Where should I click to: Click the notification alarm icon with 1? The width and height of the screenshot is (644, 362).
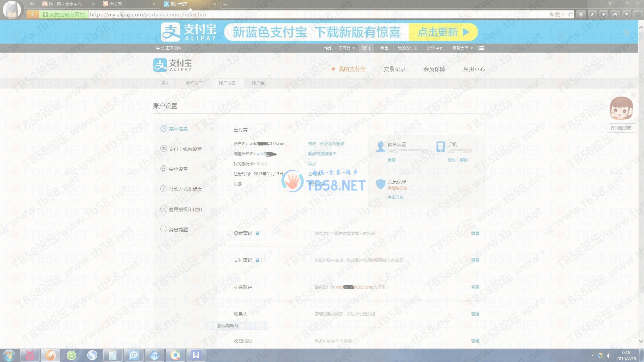(x=366, y=48)
